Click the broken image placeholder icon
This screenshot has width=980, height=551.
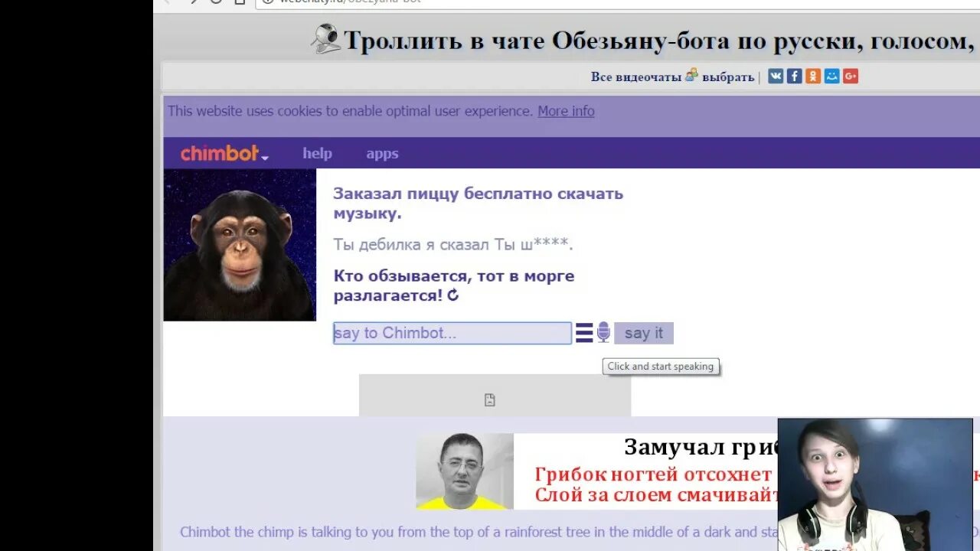(490, 399)
